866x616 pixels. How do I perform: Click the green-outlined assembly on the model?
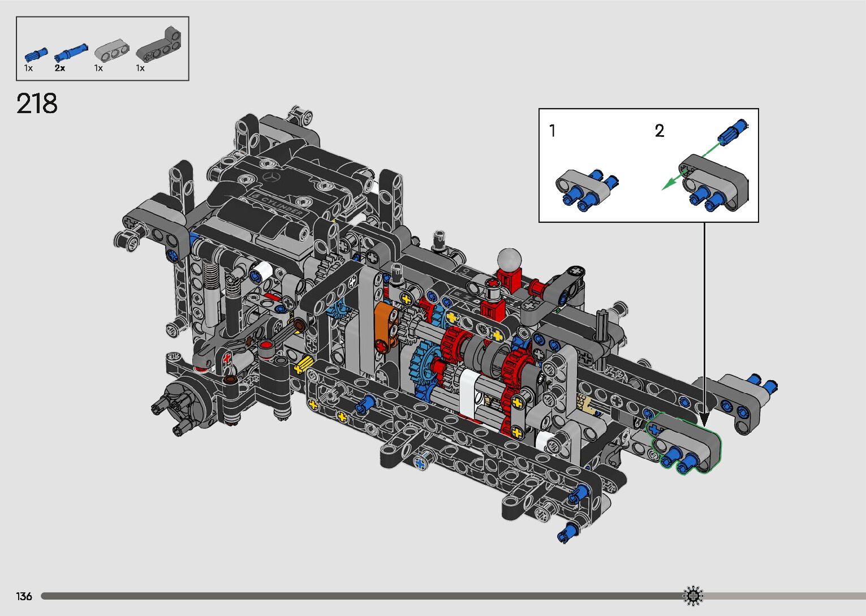[683, 442]
